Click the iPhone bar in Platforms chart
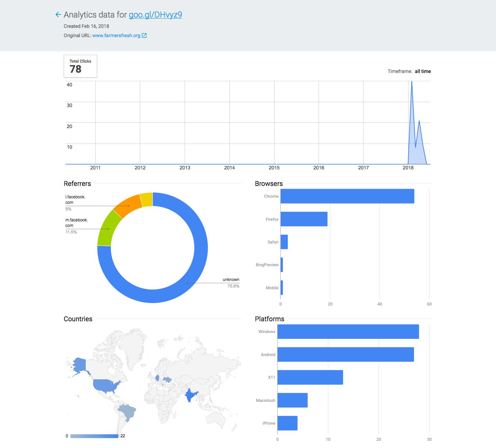This screenshot has height=448, width=496. click(x=287, y=423)
